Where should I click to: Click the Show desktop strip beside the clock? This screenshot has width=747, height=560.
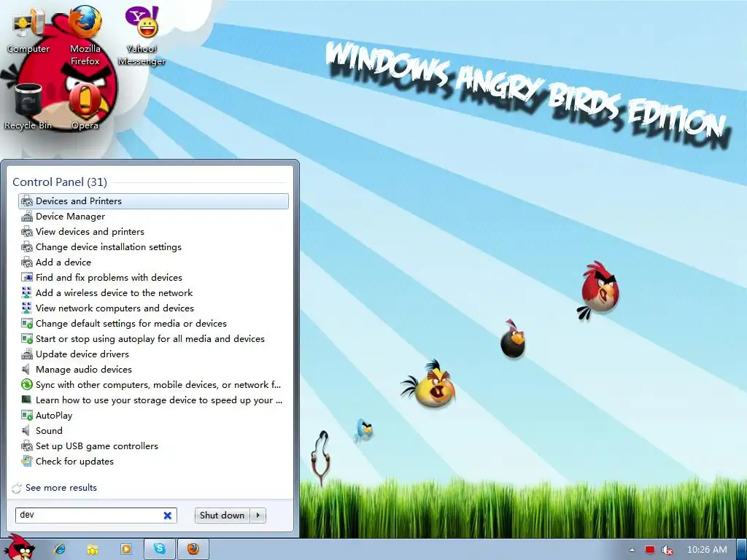coord(742,550)
